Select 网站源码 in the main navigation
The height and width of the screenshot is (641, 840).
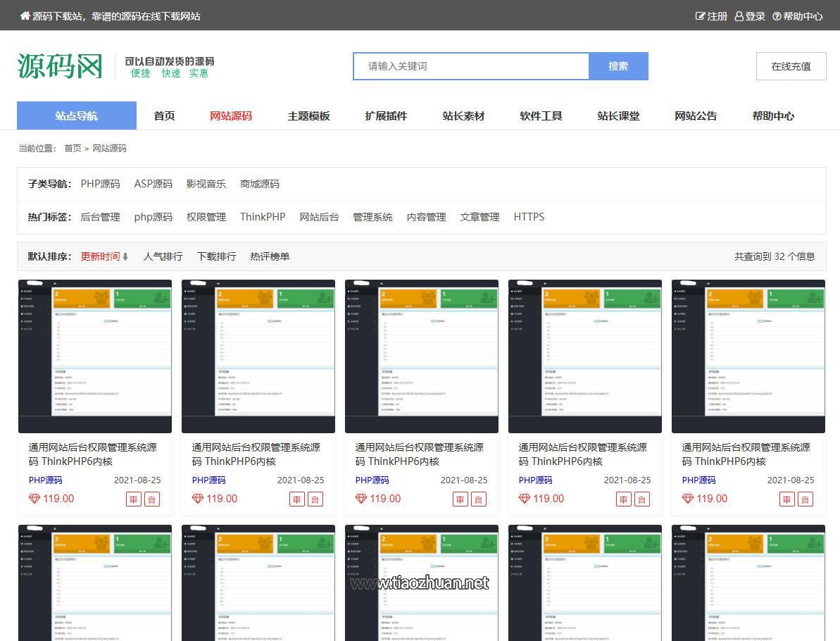(x=231, y=116)
